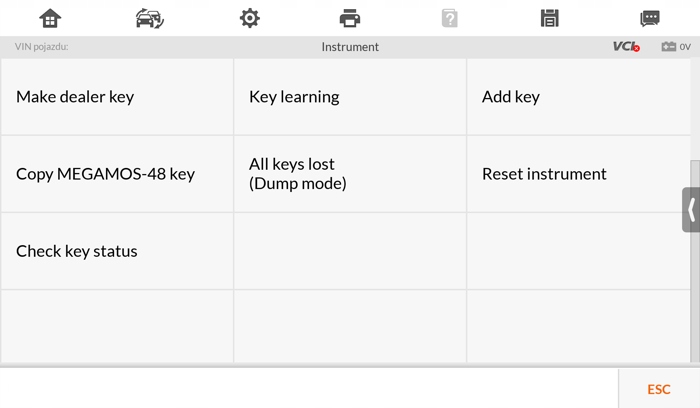The image size is (700, 408).
Task: Check the battery voltage indicator
Action: (676, 47)
